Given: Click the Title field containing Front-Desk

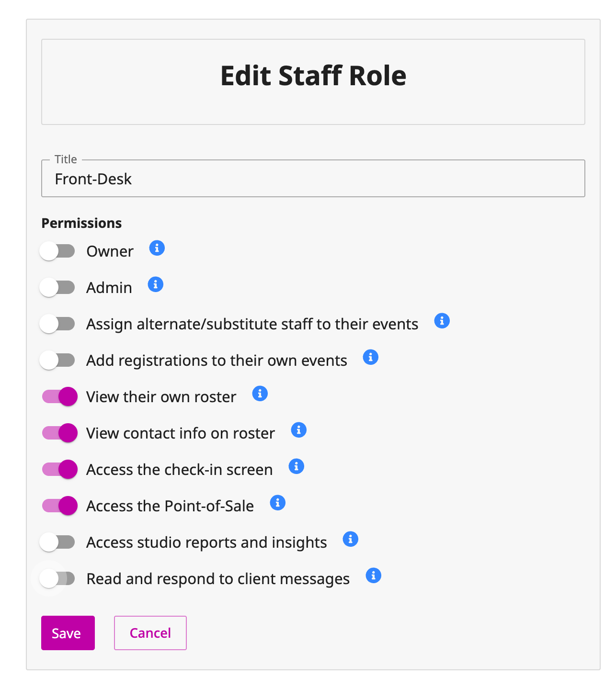Looking at the screenshot, I should pyautogui.click(x=313, y=179).
